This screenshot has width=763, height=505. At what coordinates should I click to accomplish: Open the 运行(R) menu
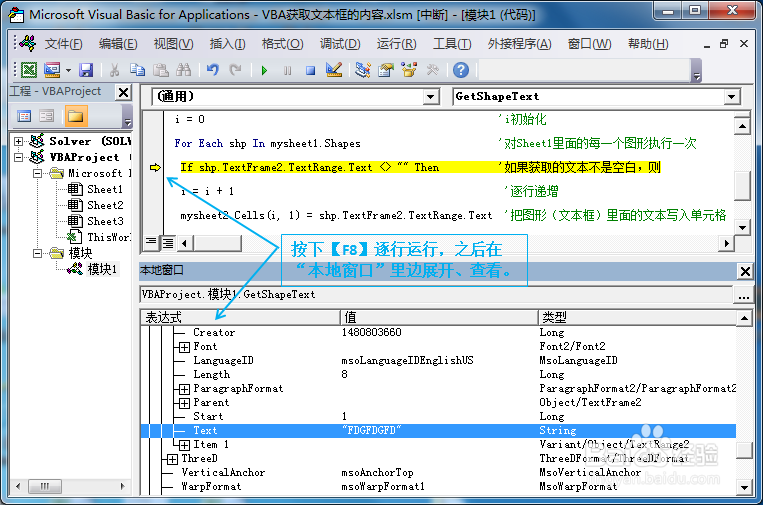point(396,44)
